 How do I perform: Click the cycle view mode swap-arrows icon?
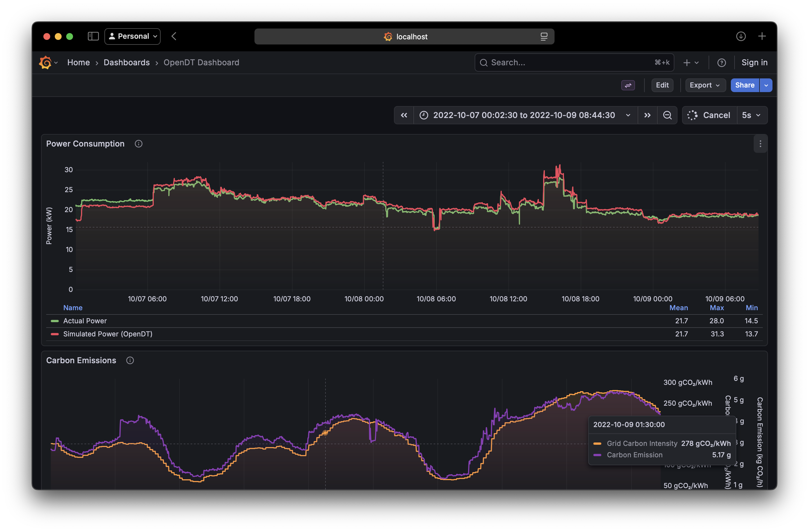coord(628,85)
